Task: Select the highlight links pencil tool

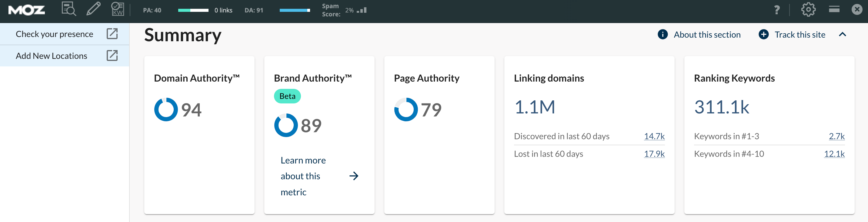Action: (x=93, y=9)
